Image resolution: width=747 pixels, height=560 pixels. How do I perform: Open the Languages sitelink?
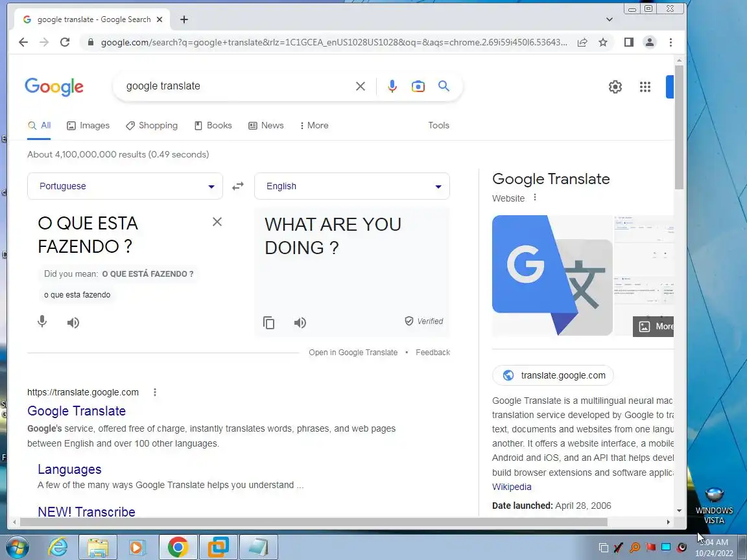(x=69, y=469)
